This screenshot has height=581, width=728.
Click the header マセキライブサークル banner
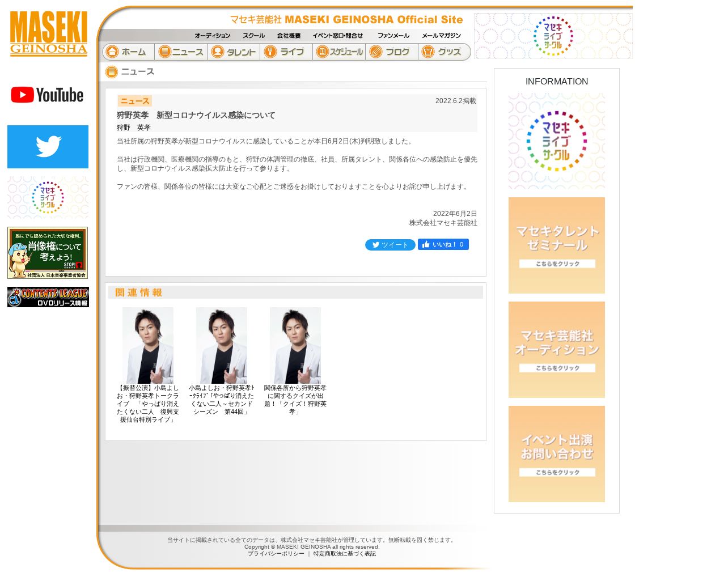(553, 36)
